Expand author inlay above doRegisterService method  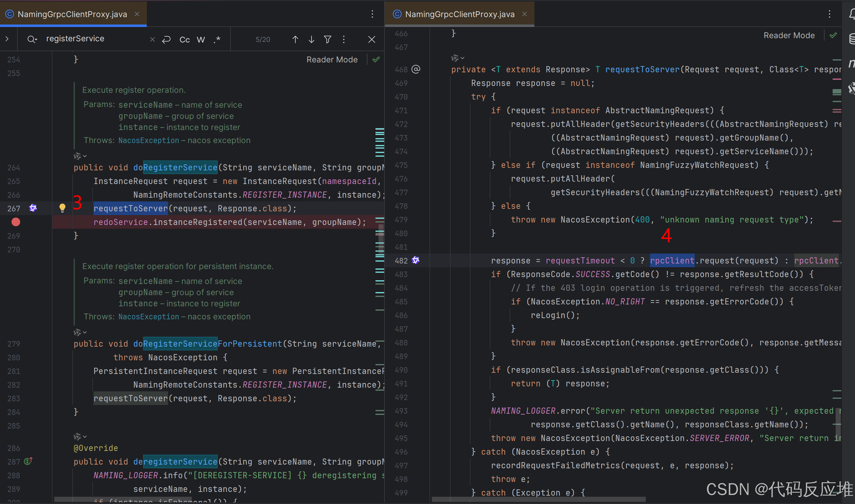(80, 156)
